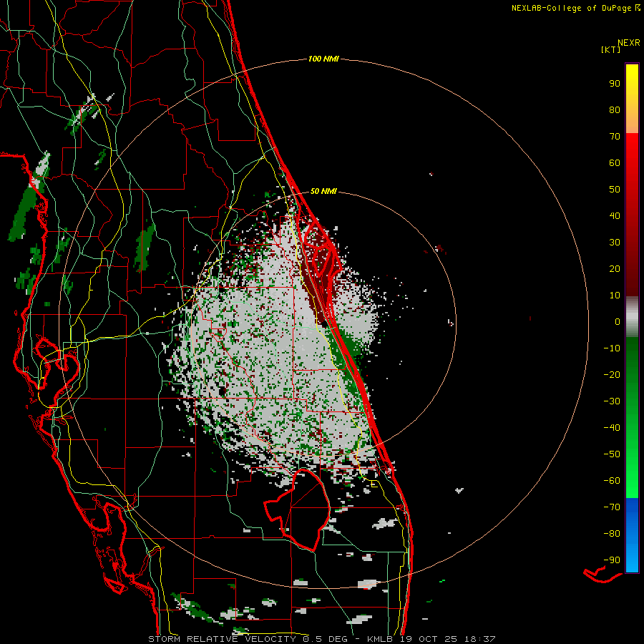Click the positive 70 scale value
644x644 pixels.
point(615,137)
